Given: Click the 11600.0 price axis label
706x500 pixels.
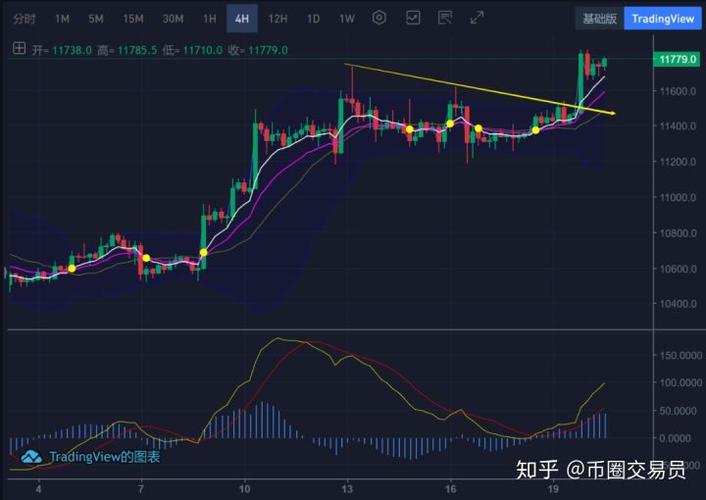Looking at the screenshot, I should [x=678, y=91].
